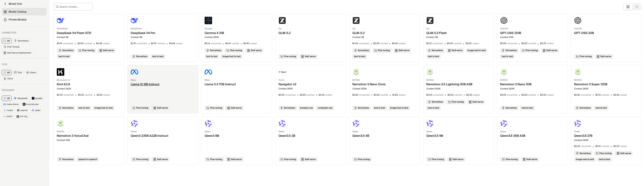Click the Nemotron 3 Nano Omni NVIDIA logo
The image size is (644, 186).
click(x=356, y=72)
